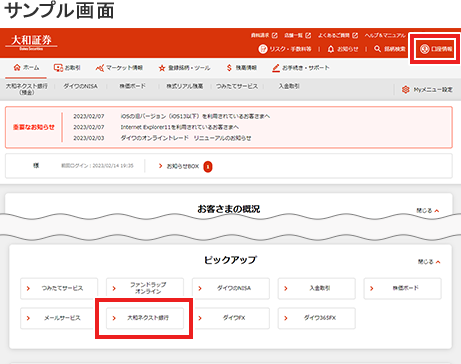Image resolution: width=461 pixels, height=364 pixels.
Task: Click ダイワFX pickup button
Action: point(231,318)
